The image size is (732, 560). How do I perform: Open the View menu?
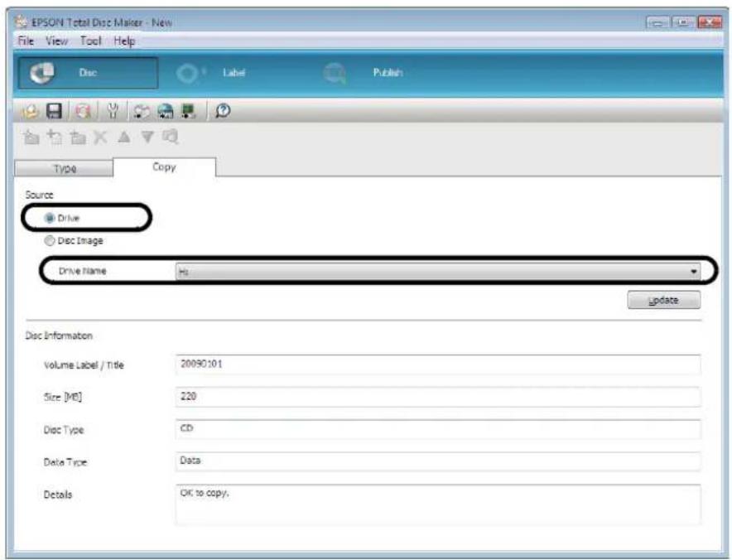[x=56, y=41]
